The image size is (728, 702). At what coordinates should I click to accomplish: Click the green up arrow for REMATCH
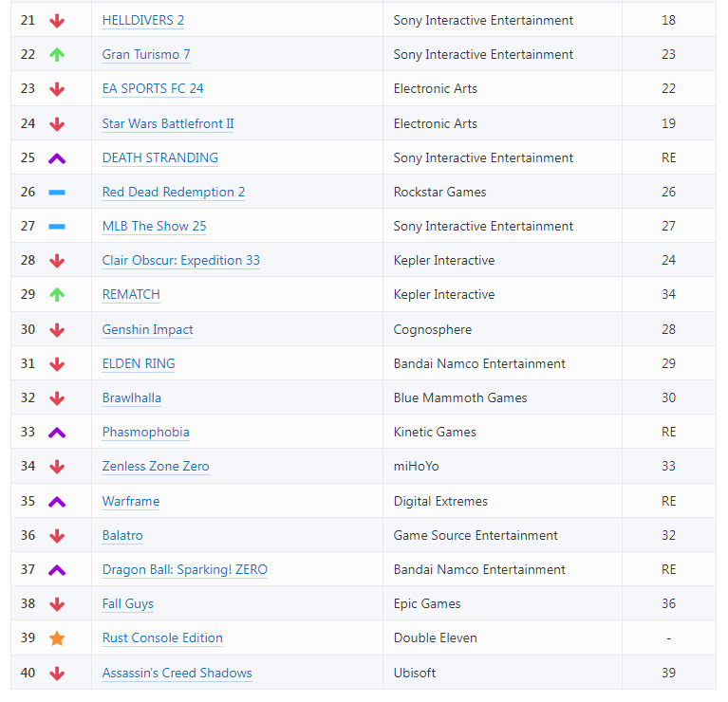tap(57, 295)
